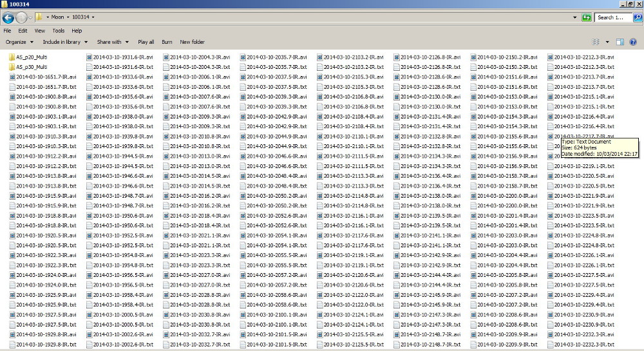Screen dimensions: 644x351
Task: Click the Change your view icon
Action: [x=595, y=42]
